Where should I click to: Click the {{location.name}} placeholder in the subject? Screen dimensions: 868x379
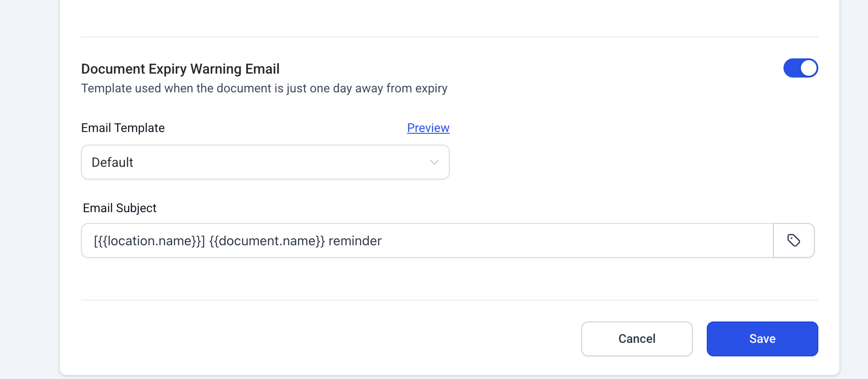coord(150,241)
